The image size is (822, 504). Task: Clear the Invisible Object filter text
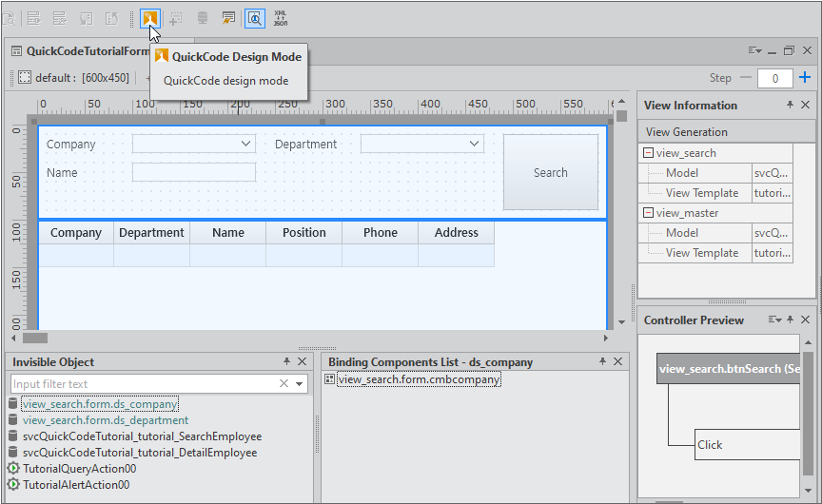click(x=284, y=383)
